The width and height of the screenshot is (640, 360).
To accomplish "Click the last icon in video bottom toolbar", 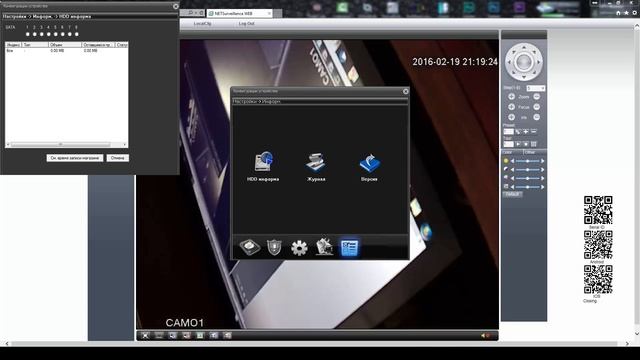I will 227,336.
